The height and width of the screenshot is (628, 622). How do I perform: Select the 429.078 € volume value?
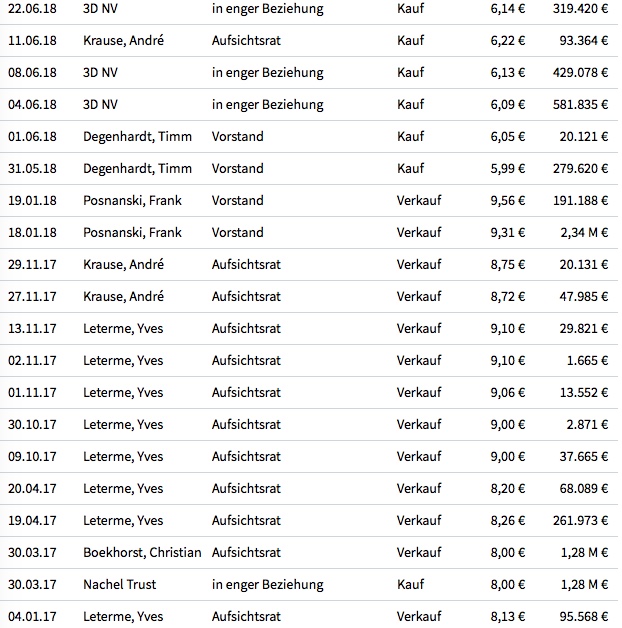[x=579, y=72]
